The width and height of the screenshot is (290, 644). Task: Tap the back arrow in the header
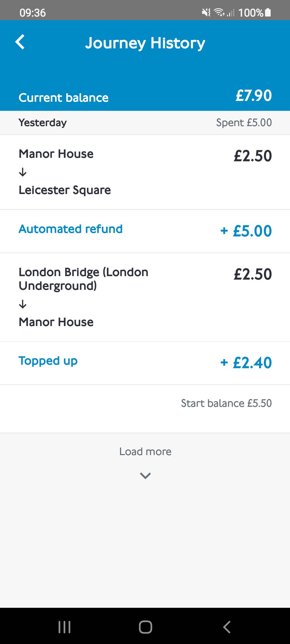[20, 42]
